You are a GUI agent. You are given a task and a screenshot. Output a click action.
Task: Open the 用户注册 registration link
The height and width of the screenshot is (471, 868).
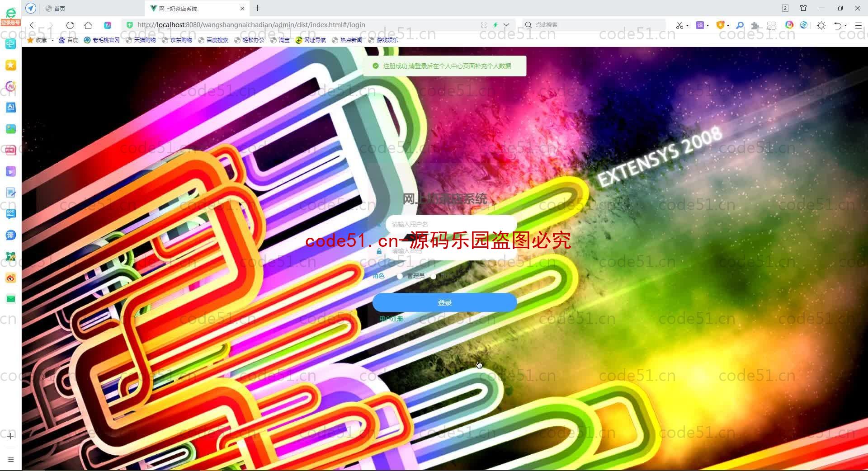[x=391, y=319]
